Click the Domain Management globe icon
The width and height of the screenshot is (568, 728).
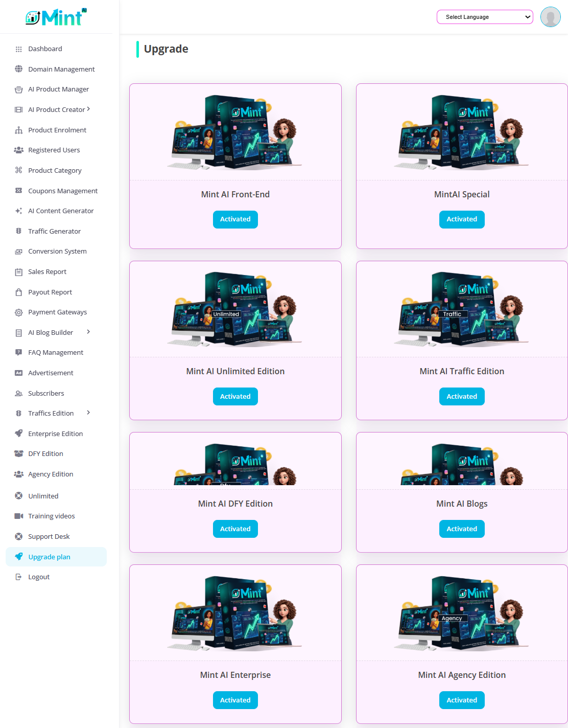19,69
